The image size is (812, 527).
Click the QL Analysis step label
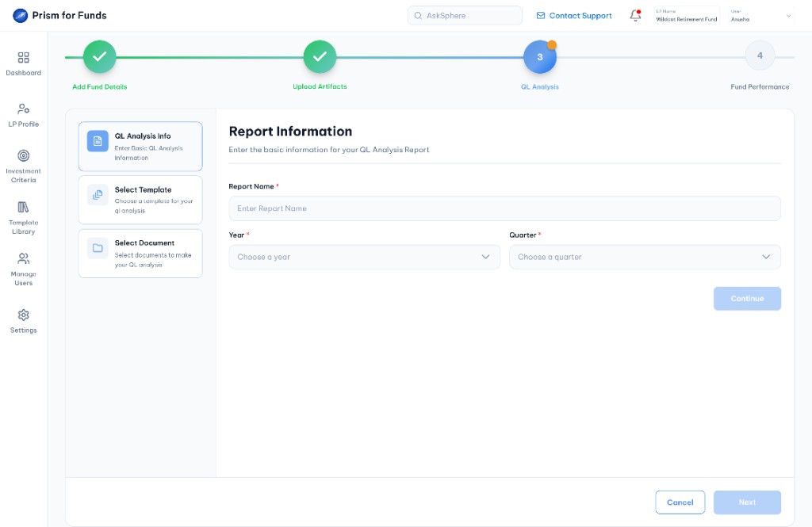click(x=539, y=87)
